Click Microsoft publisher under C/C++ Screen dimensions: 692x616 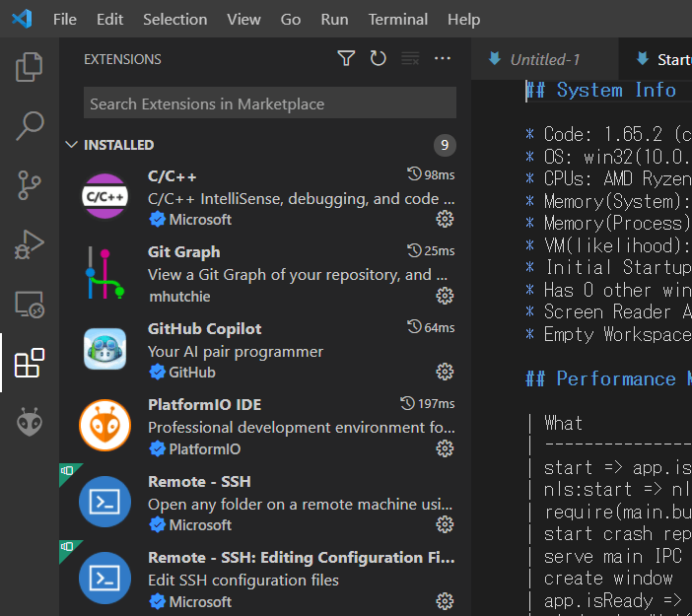point(200,220)
